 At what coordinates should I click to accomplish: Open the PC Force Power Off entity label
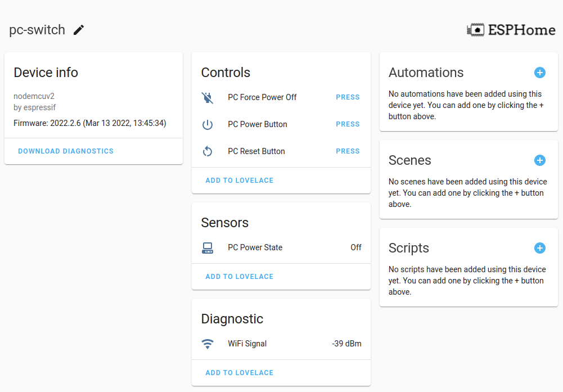(262, 97)
